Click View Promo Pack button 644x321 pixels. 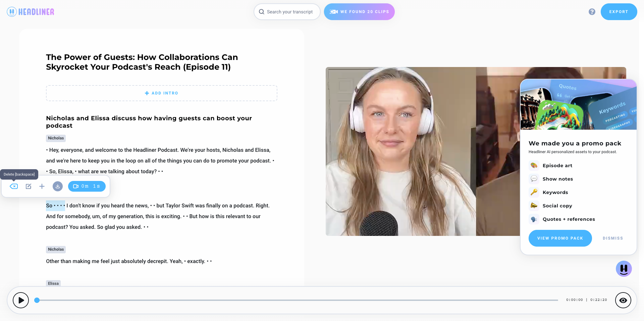(560, 238)
